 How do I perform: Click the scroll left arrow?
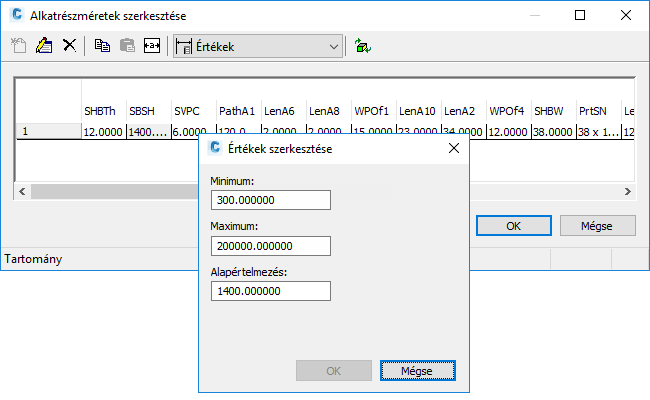point(22,192)
